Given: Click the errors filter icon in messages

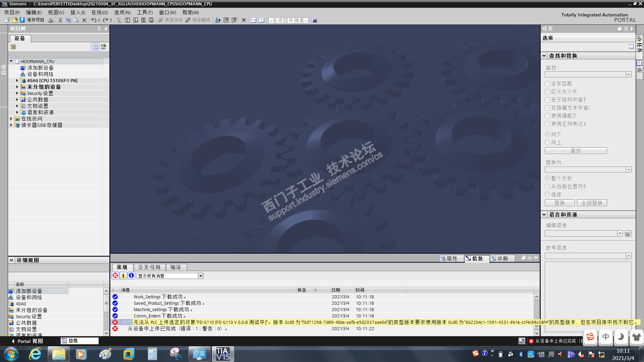Looking at the screenshot, I should pos(115,276).
